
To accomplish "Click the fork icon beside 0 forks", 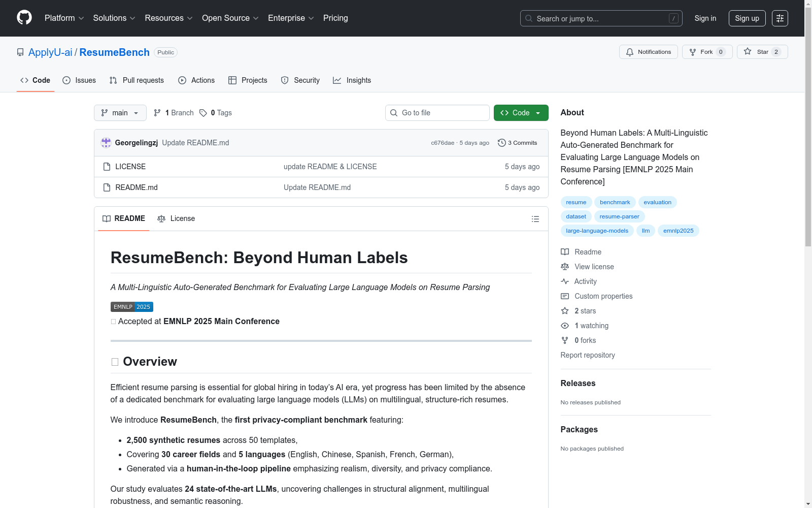I will click(x=565, y=340).
